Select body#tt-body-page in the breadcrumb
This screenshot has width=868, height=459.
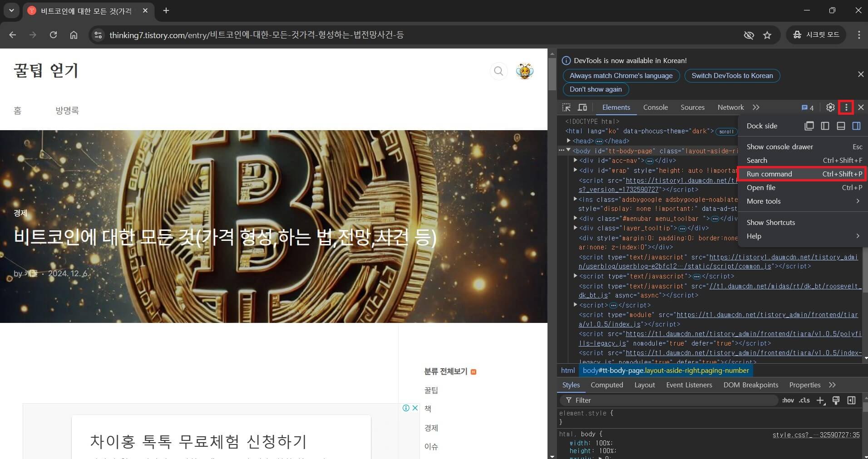pyautogui.click(x=666, y=371)
